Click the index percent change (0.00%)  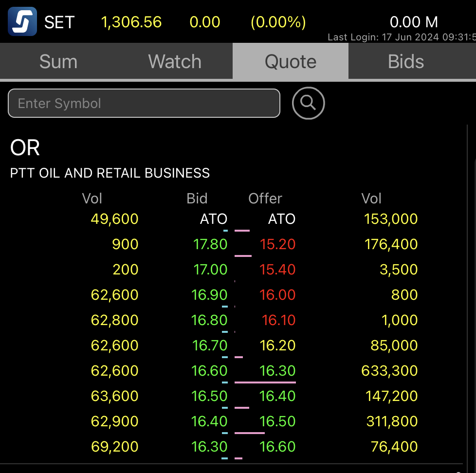(x=278, y=22)
